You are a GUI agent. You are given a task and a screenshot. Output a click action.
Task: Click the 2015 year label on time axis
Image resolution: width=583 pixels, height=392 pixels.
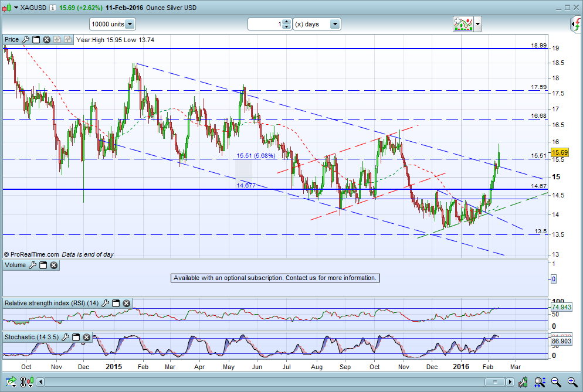point(114,367)
